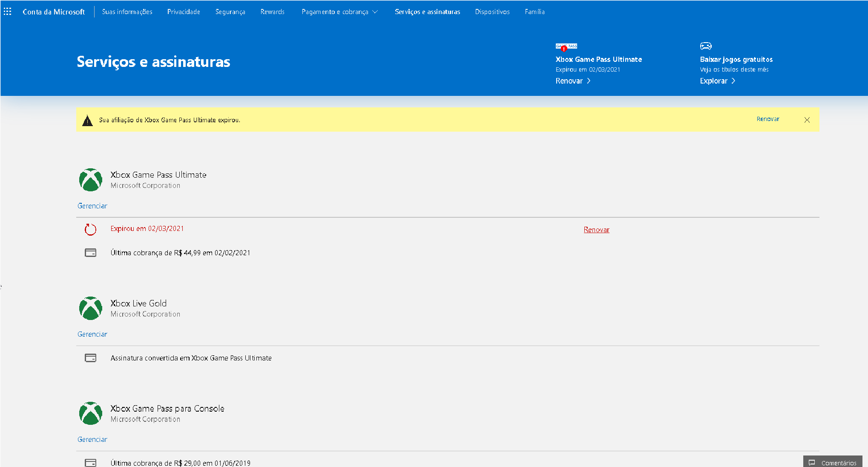Click Renovar in the yellow warning banner
The width and height of the screenshot is (868, 467).
(x=768, y=119)
